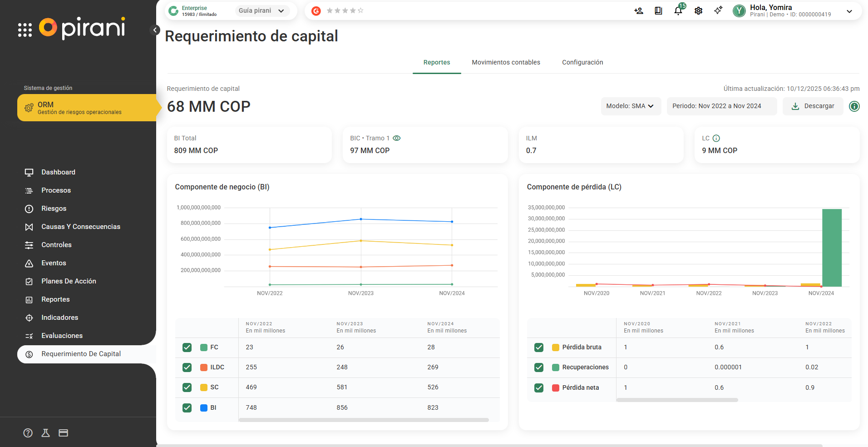Open the apps grid icon beside Pirani logo
868x447 pixels.
coord(25,30)
